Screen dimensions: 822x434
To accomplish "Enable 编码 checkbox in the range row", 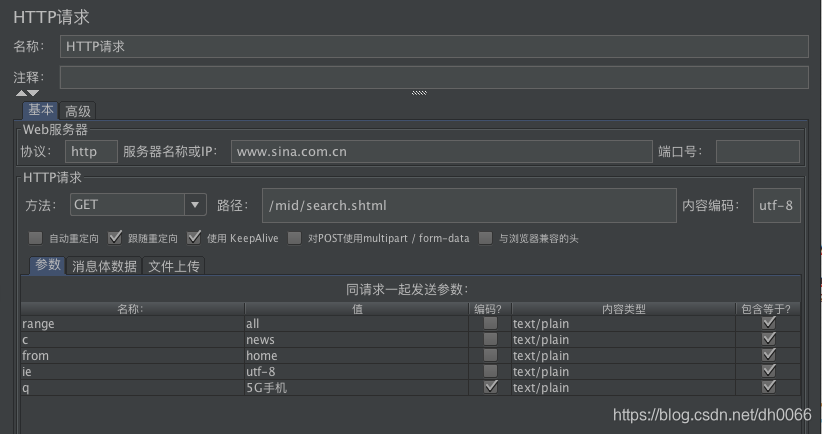I will [x=490, y=323].
